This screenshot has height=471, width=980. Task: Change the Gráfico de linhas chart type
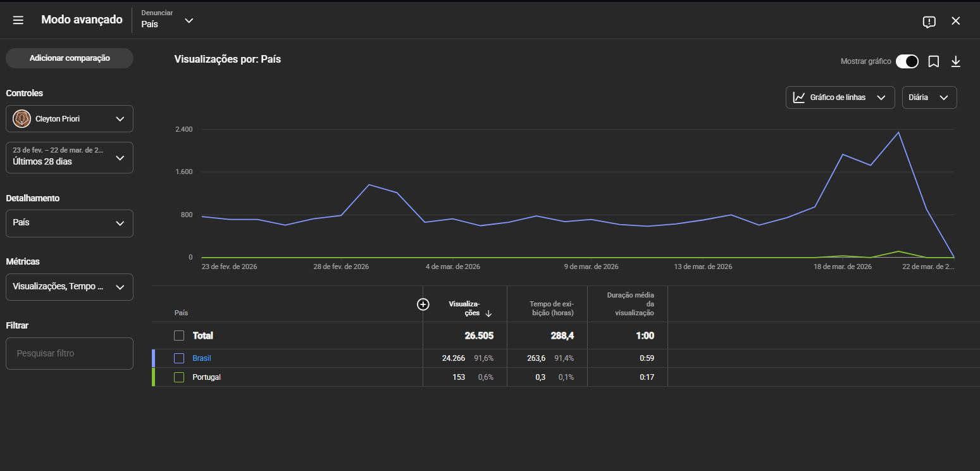click(840, 97)
